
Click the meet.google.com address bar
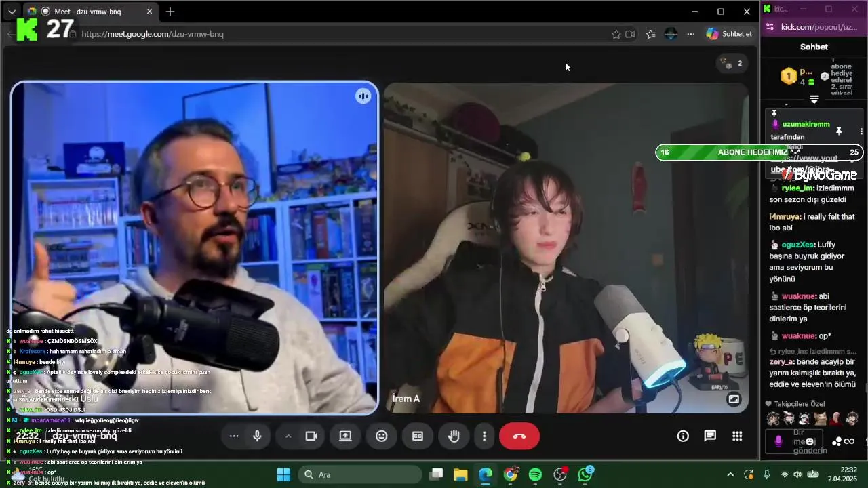[339, 34]
